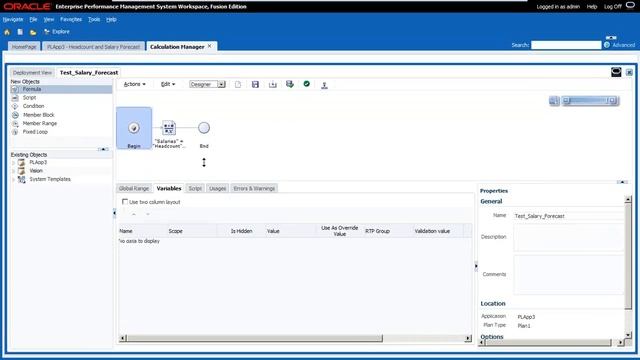Click the New document icon beside Home

[20, 32]
